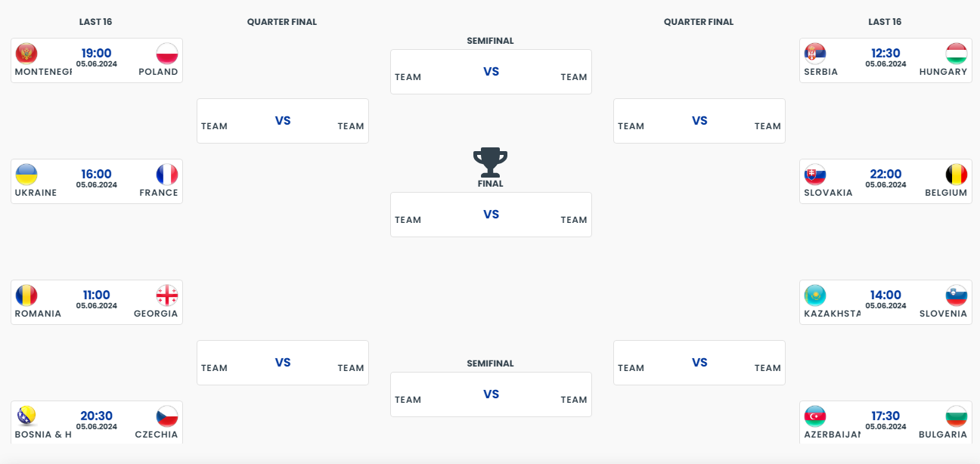Click the Serbia flag icon
980x464 pixels.
tap(815, 54)
